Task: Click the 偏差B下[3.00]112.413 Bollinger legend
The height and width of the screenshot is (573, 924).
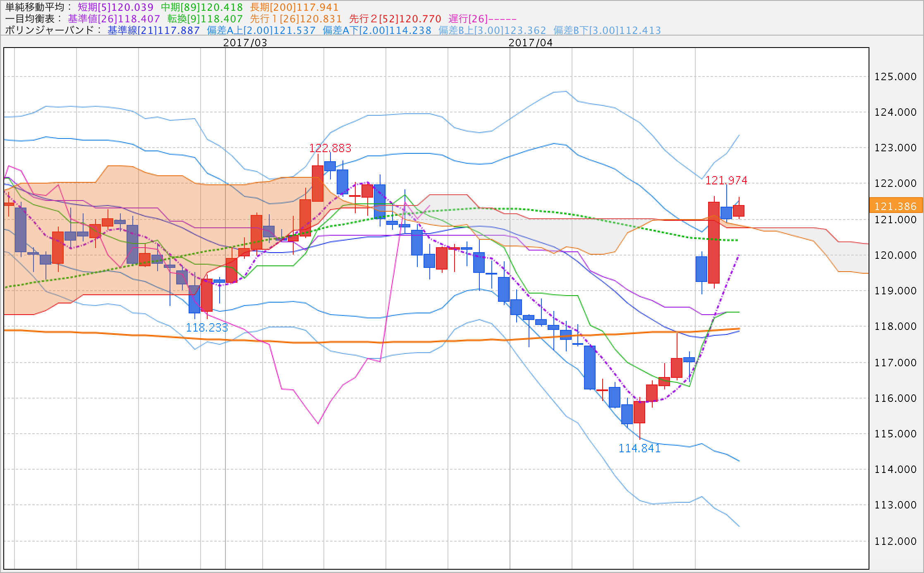Action: (x=607, y=30)
